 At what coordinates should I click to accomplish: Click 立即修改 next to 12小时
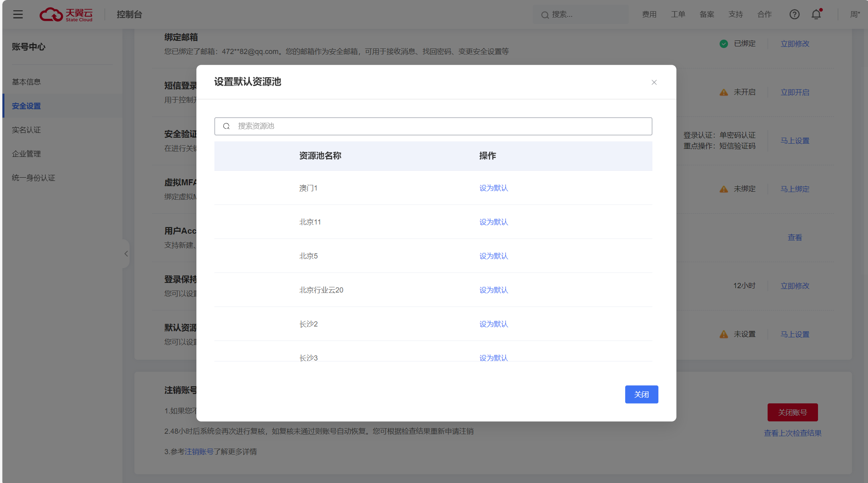795,286
